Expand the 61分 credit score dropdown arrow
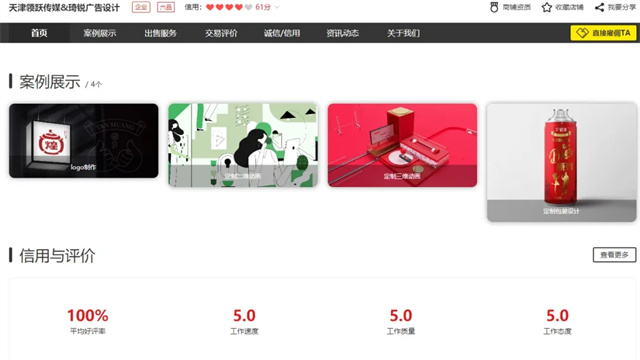Screen dimensions: 640x360 [x=277, y=7]
